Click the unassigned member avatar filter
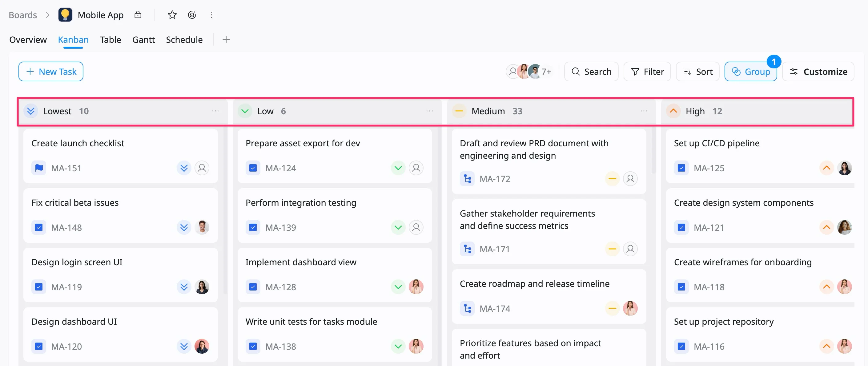The width and height of the screenshot is (868, 366). tap(512, 71)
